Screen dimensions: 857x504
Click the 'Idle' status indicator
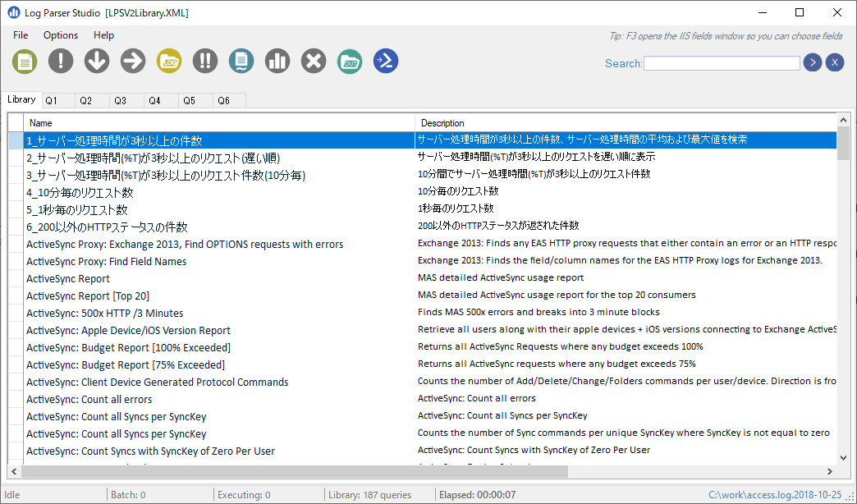click(x=12, y=495)
